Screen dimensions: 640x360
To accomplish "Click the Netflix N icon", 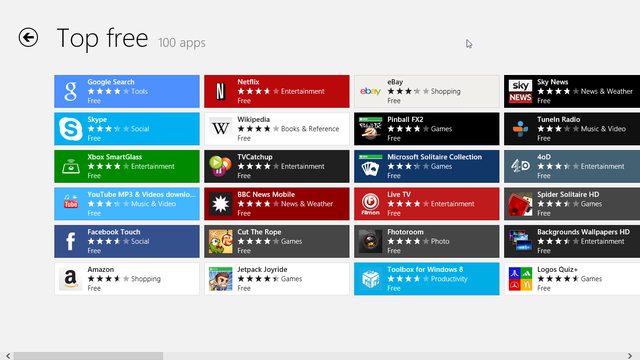I will coord(220,91).
